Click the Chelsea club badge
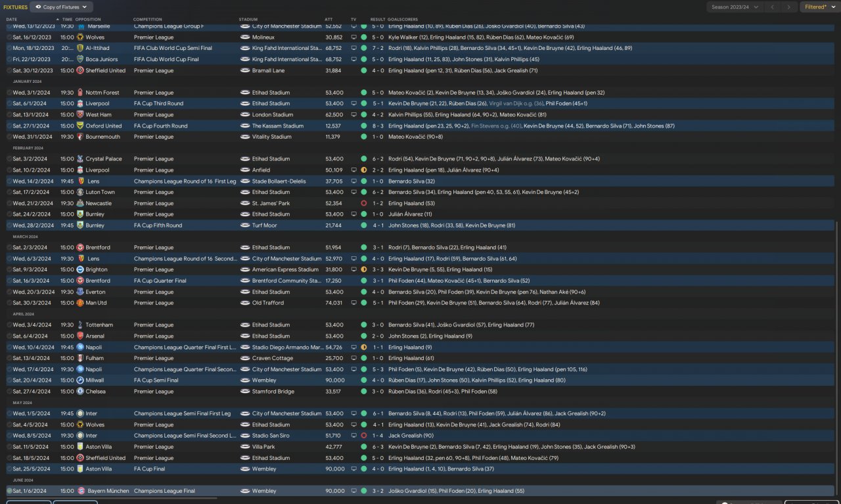Image resolution: width=841 pixels, height=504 pixels. pos(80,391)
